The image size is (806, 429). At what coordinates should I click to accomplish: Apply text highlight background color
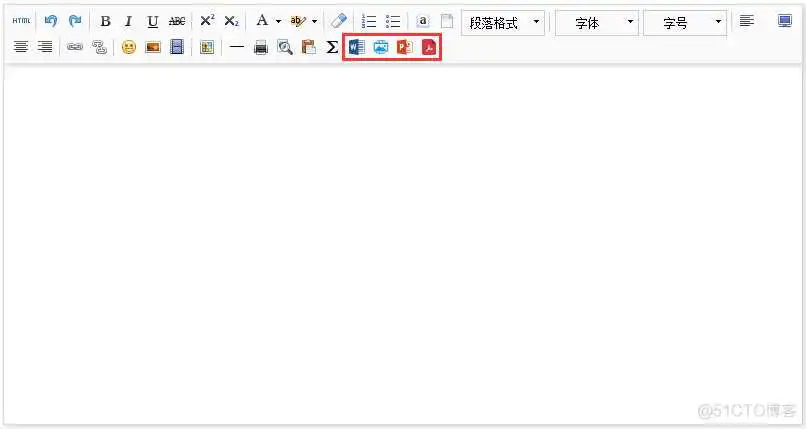click(x=298, y=21)
